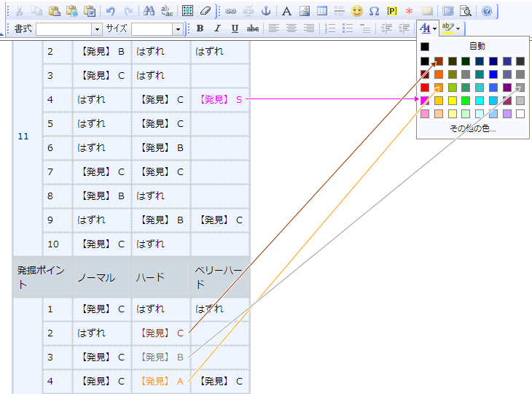Insert special character with Omega icon
The height and width of the screenshot is (394, 532).
tap(375, 11)
